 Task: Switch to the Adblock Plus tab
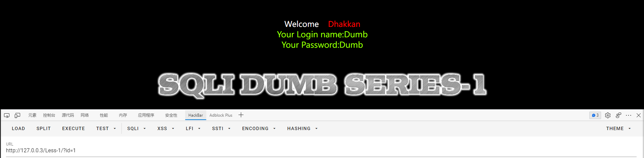221,115
